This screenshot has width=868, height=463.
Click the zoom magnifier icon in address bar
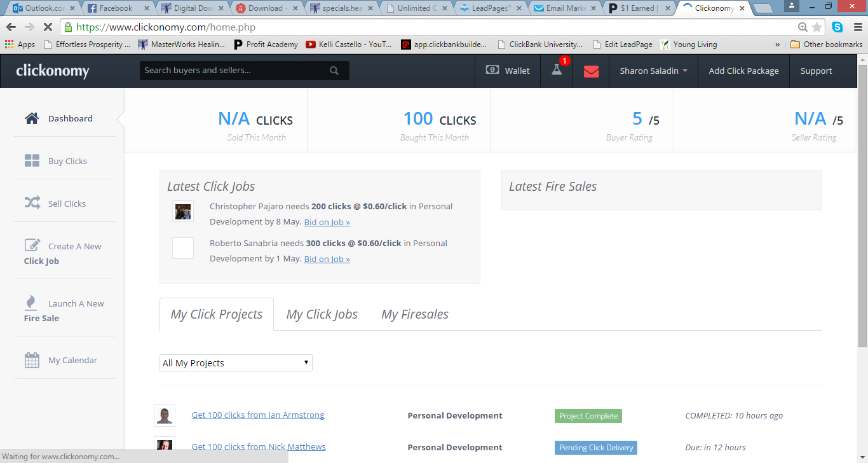803,27
